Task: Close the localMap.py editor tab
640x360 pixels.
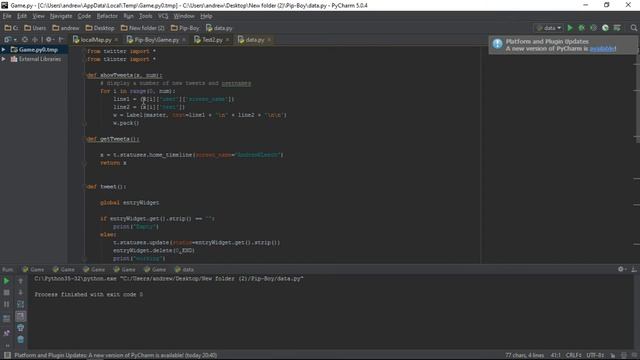Action: pyautogui.click(x=116, y=40)
